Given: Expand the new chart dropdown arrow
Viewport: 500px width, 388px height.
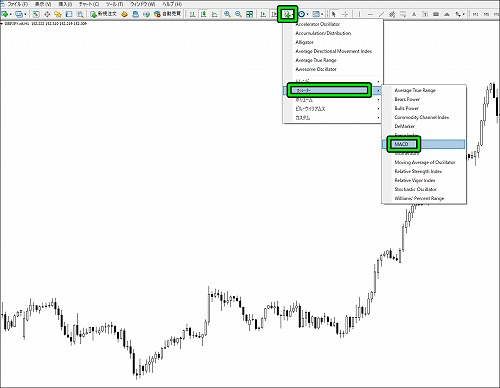Looking at the screenshot, I should (x=10, y=14).
